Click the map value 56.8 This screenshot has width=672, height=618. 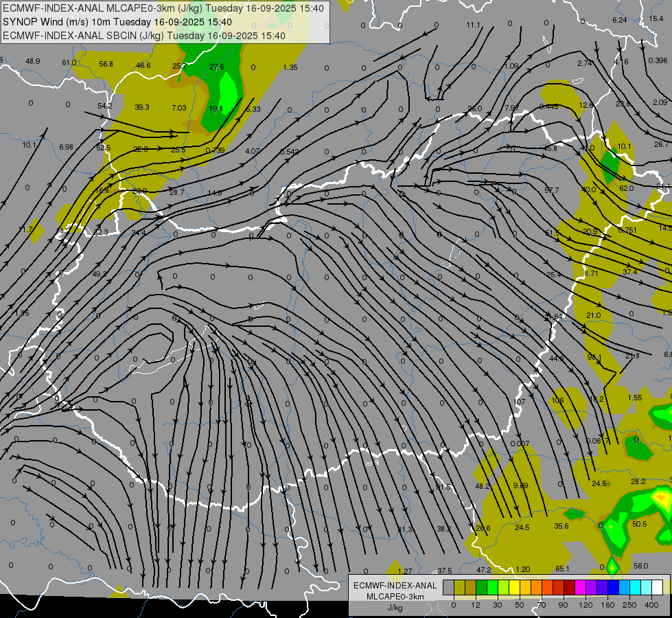tap(106, 64)
